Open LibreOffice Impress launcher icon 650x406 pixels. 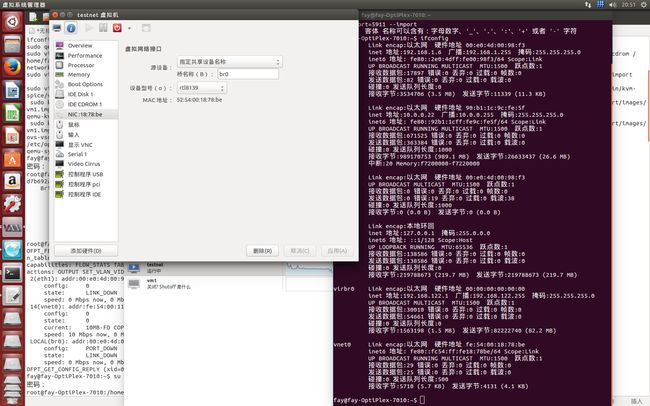[x=12, y=136]
